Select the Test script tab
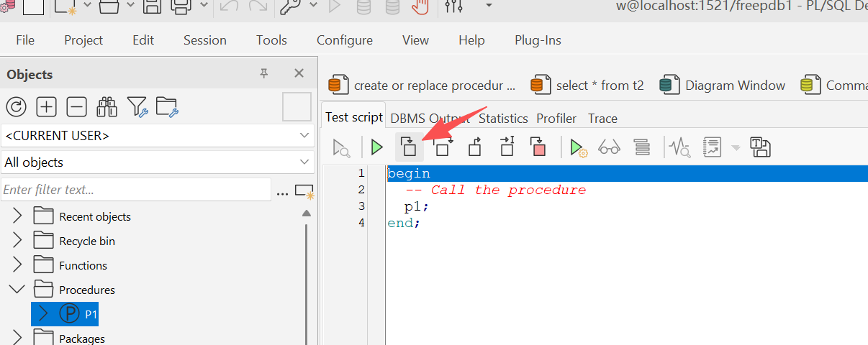The width and height of the screenshot is (868, 345). click(x=354, y=117)
